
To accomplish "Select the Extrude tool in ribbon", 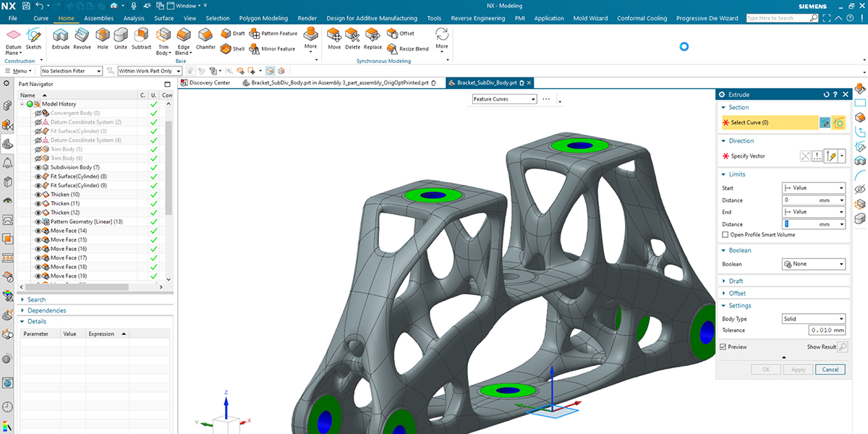I will coord(61,36).
